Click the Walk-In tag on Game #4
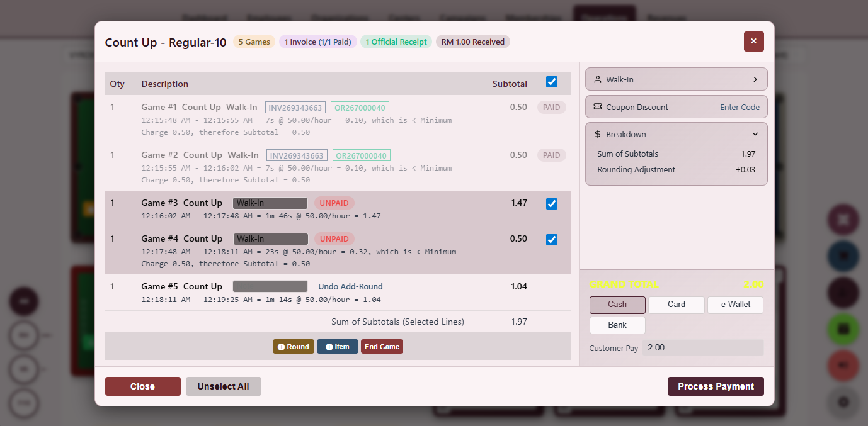The height and width of the screenshot is (426, 868). [x=271, y=239]
